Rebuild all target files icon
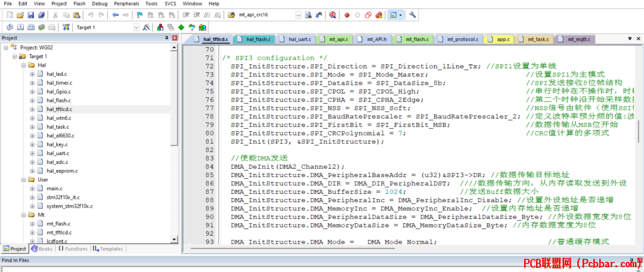Screen dimensions: 644x272 click(31, 27)
